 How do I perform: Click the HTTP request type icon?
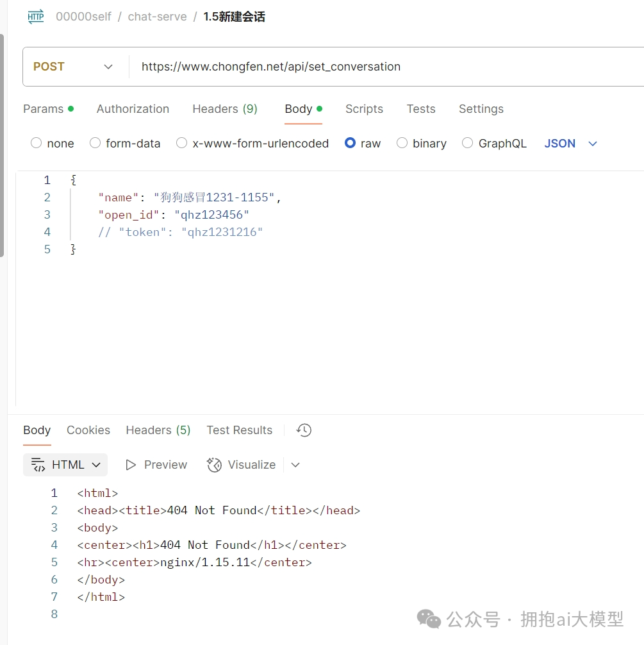click(x=36, y=17)
